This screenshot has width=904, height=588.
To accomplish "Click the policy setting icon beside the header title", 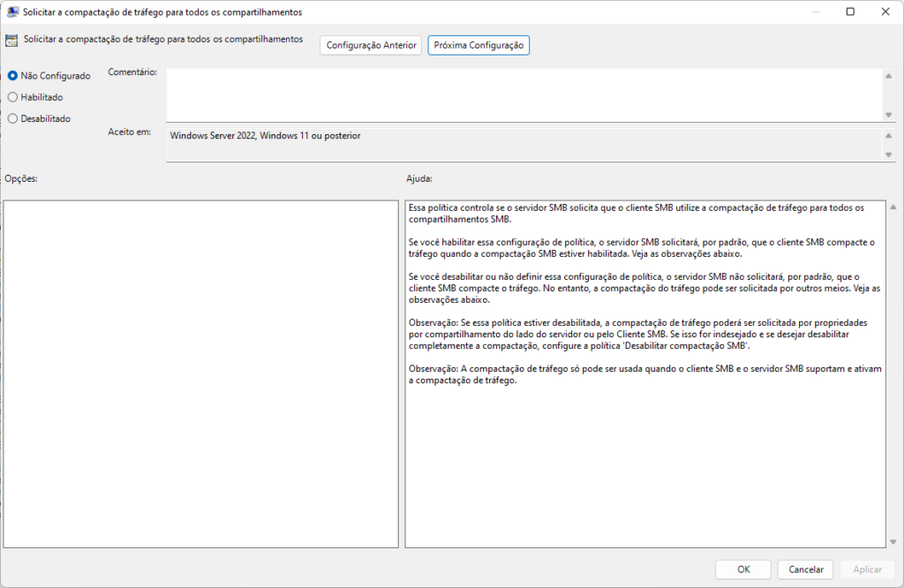I will [x=11, y=41].
